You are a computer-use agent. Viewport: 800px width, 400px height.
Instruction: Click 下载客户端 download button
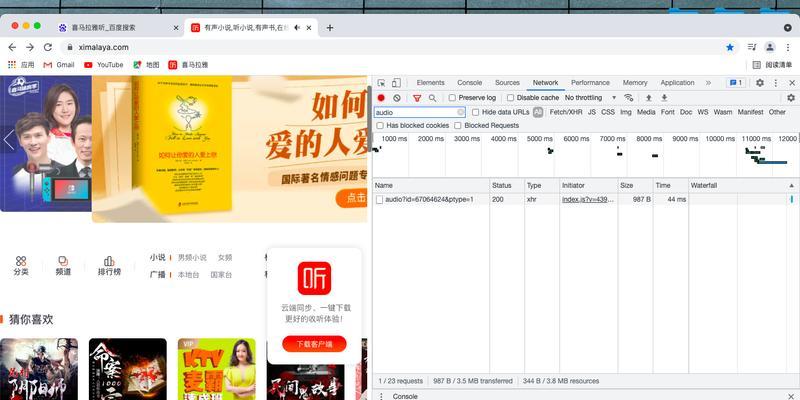click(314, 344)
